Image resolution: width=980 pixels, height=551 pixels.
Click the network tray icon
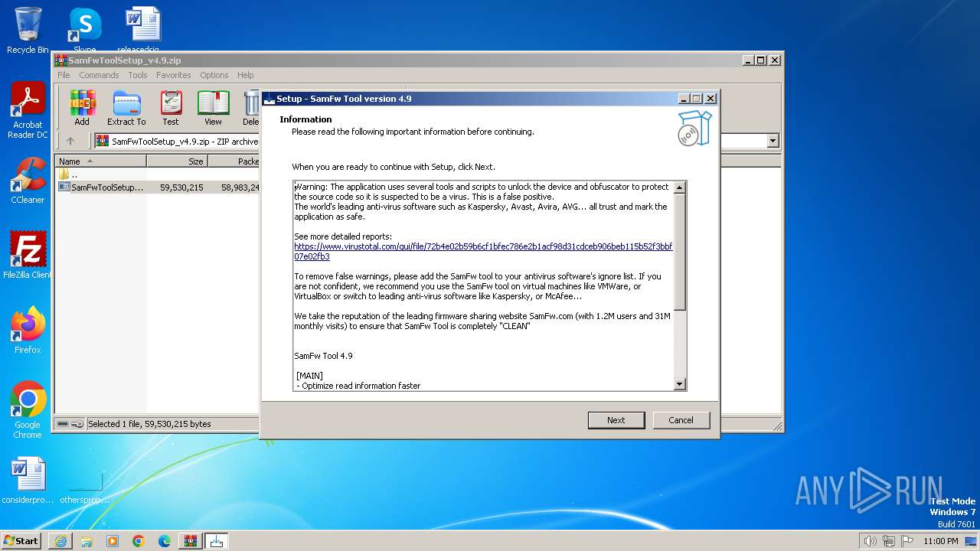[888, 541]
